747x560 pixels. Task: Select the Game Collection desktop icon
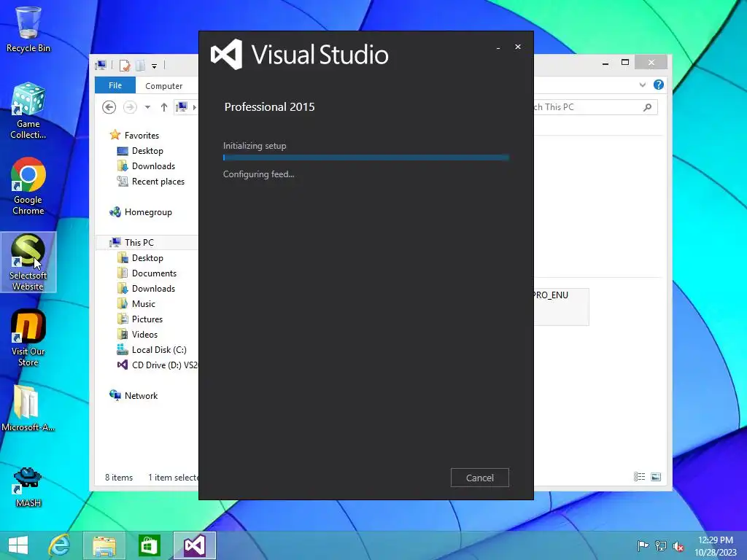click(28, 111)
